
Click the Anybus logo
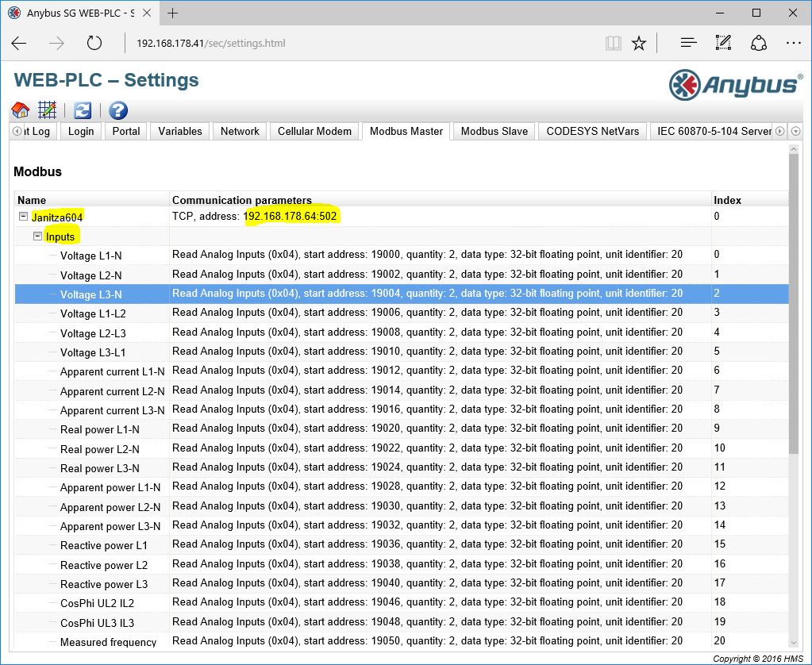pos(735,84)
